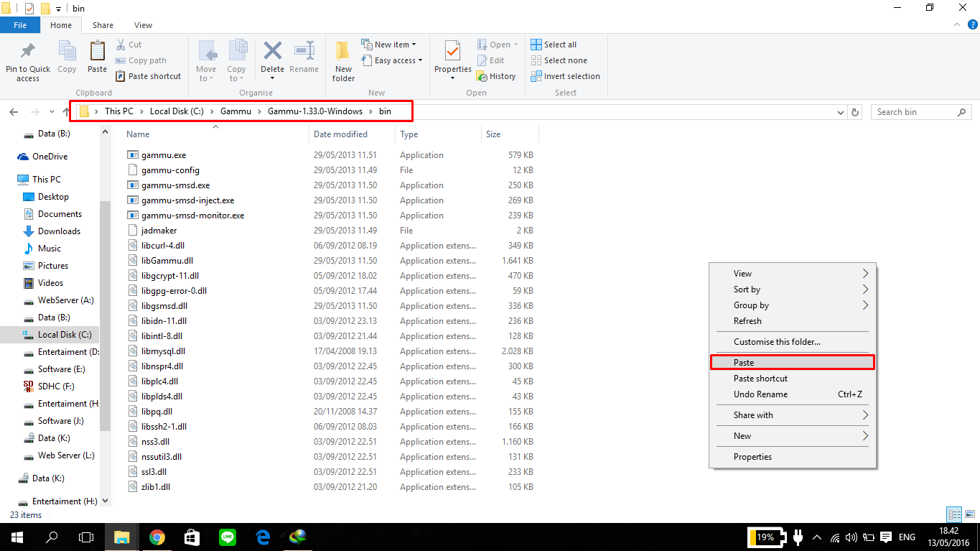Open the New item dropdown
The width and height of the screenshot is (980, 551).
click(390, 44)
